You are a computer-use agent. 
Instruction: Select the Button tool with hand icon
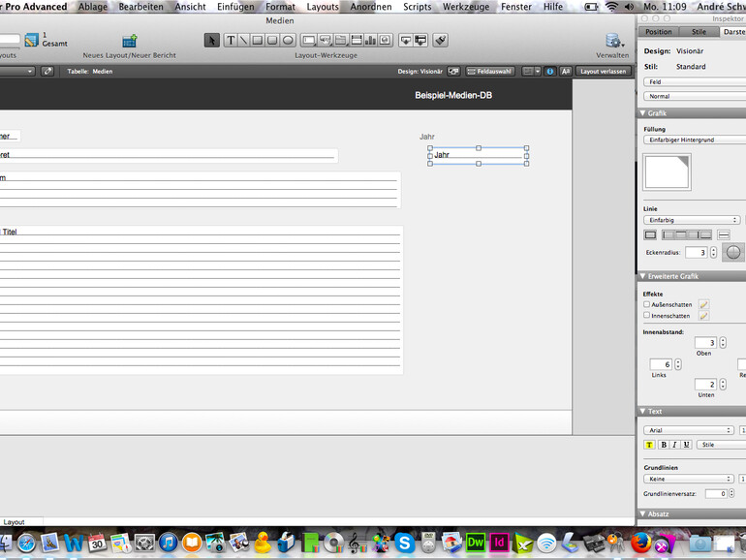[326, 41]
